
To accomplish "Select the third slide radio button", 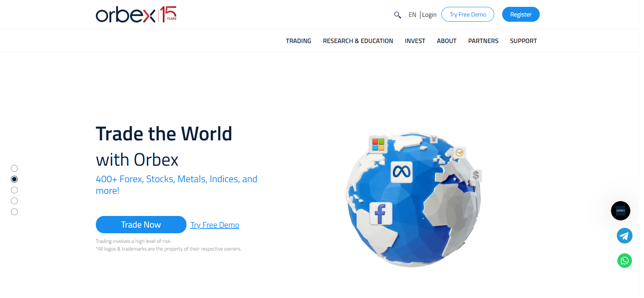I will click(14, 190).
